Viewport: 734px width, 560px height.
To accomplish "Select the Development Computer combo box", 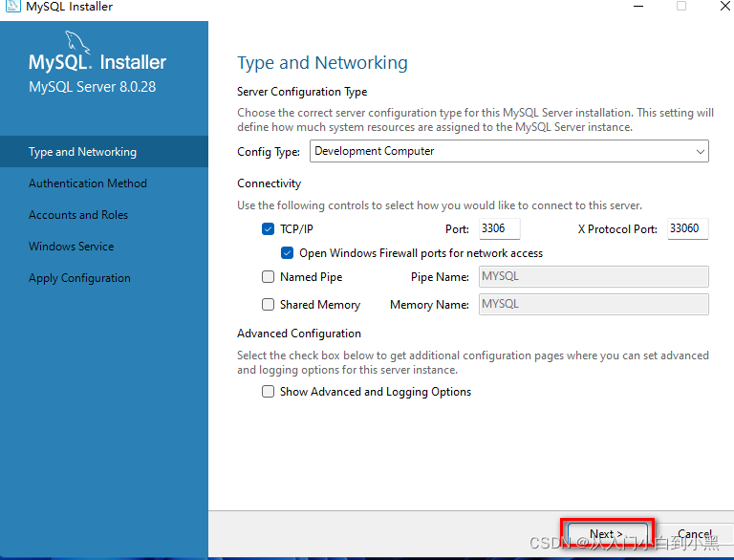I will point(509,151).
